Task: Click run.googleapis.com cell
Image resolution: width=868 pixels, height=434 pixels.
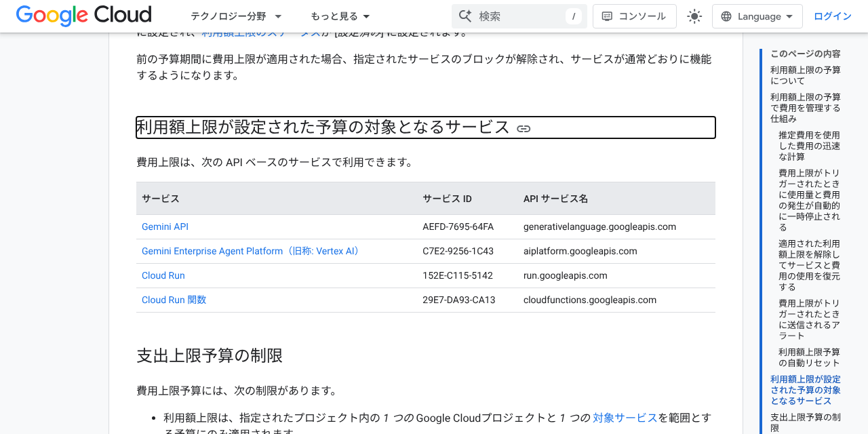Action: [566, 275]
